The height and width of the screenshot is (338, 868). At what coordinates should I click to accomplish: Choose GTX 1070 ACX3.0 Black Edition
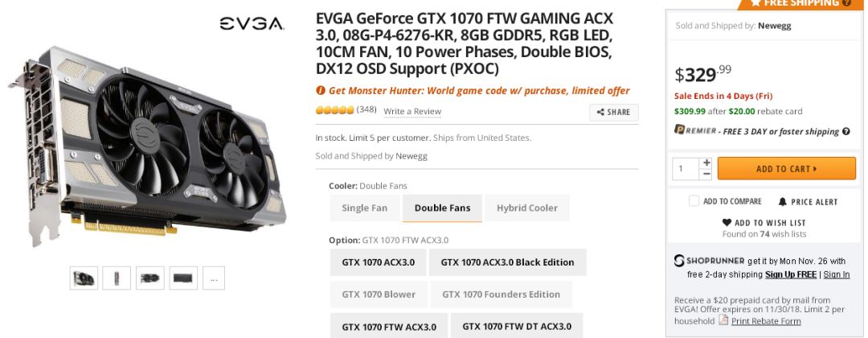pos(507,262)
